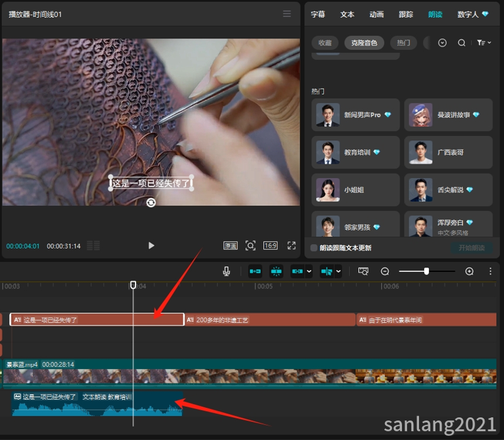Toggle the main track magnet snapping button

coord(255,271)
